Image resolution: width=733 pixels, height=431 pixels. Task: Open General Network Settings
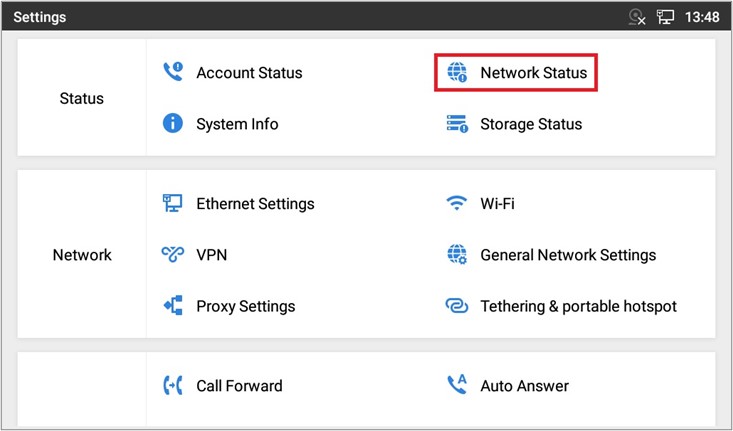point(567,255)
